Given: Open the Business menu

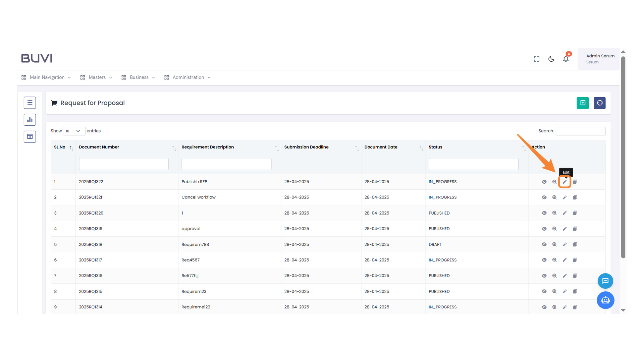Looking at the screenshot, I should coord(139,77).
